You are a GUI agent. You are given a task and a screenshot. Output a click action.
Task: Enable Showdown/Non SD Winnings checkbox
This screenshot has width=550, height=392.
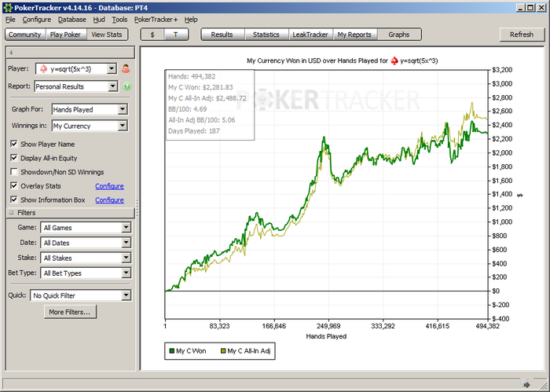pyautogui.click(x=14, y=172)
